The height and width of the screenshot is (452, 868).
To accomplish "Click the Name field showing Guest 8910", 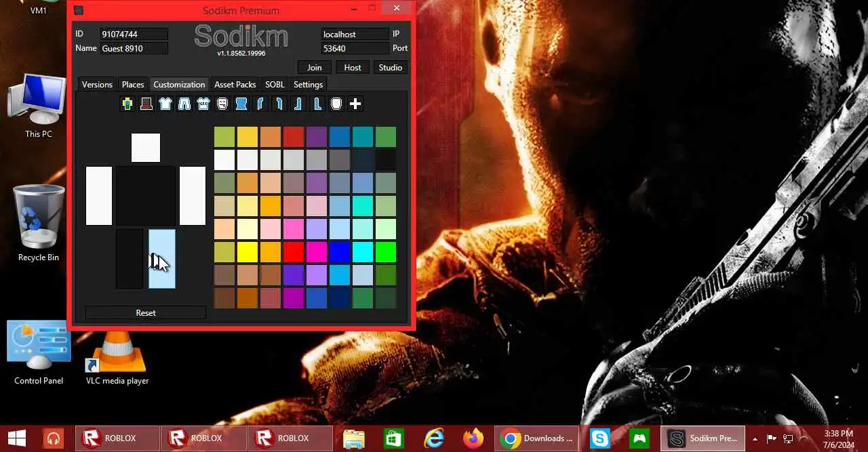I will pyautogui.click(x=134, y=48).
